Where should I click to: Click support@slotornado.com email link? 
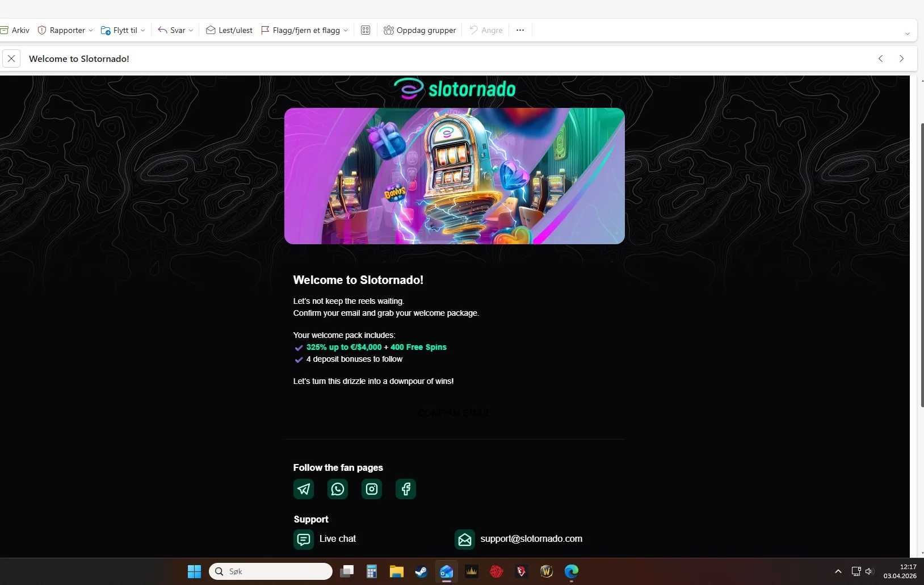[x=531, y=538]
